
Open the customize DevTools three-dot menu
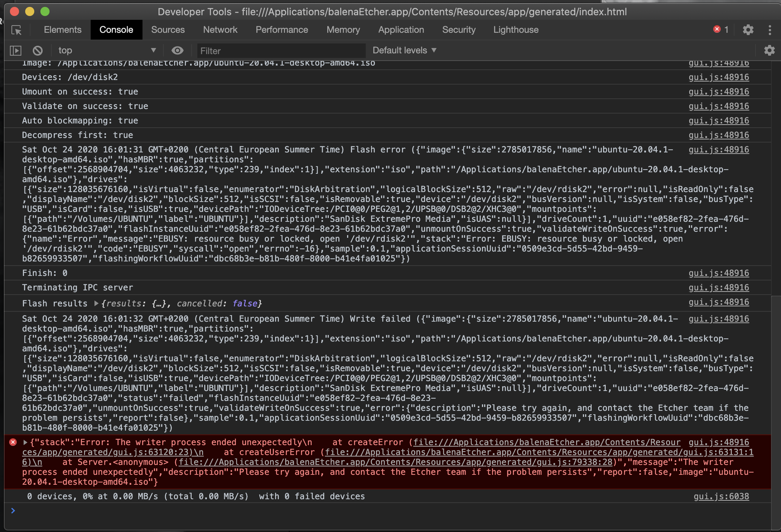(x=770, y=30)
